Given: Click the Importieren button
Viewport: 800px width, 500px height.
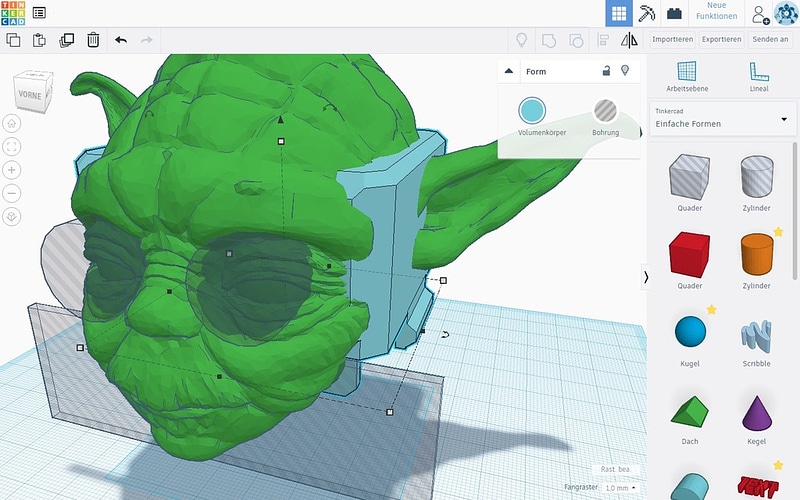Looking at the screenshot, I should (x=672, y=39).
